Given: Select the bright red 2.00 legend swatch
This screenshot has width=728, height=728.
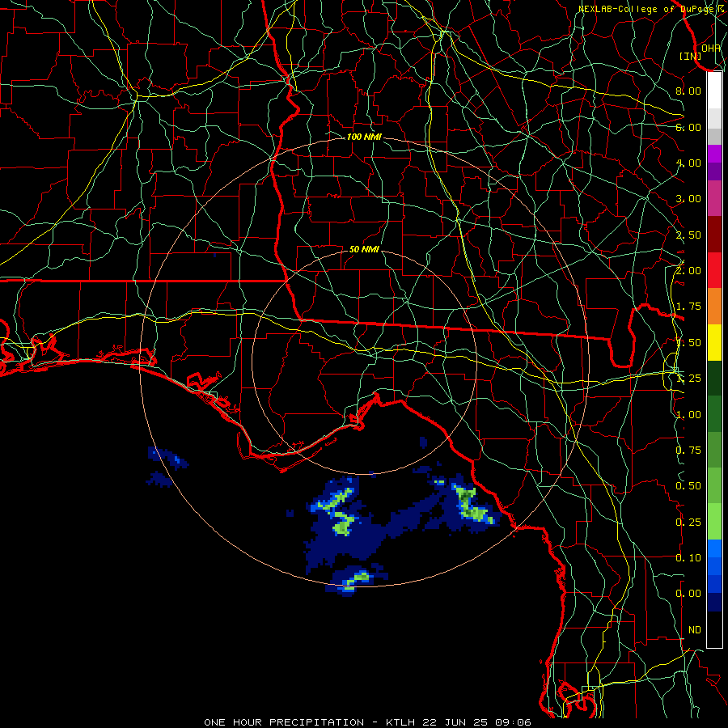Looking at the screenshot, I should tap(714, 270).
